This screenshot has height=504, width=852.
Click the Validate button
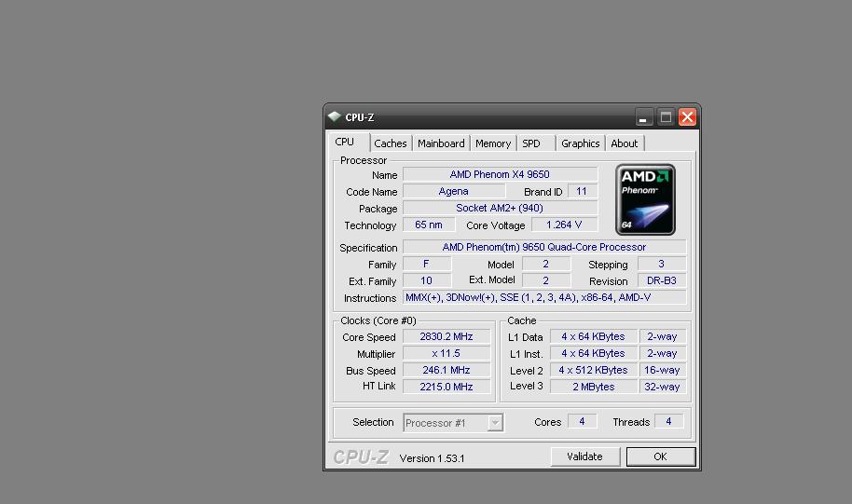pyautogui.click(x=584, y=456)
